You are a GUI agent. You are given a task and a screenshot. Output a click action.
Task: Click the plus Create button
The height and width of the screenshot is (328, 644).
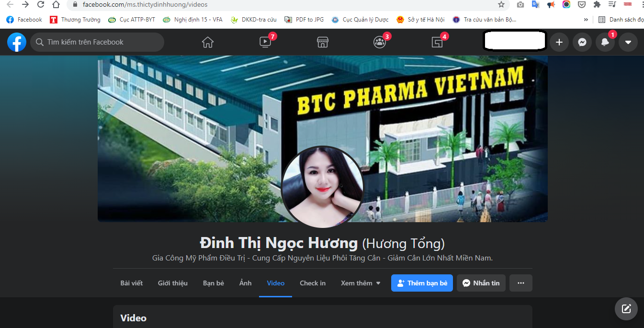[559, 42]
